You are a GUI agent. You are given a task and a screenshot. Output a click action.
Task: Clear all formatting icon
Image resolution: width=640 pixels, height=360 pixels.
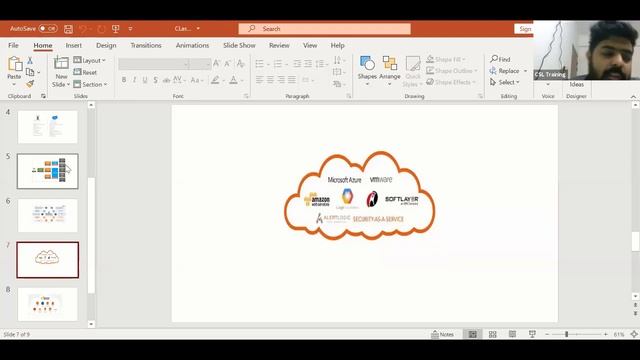pyautogui.click(x=241, y=63)
